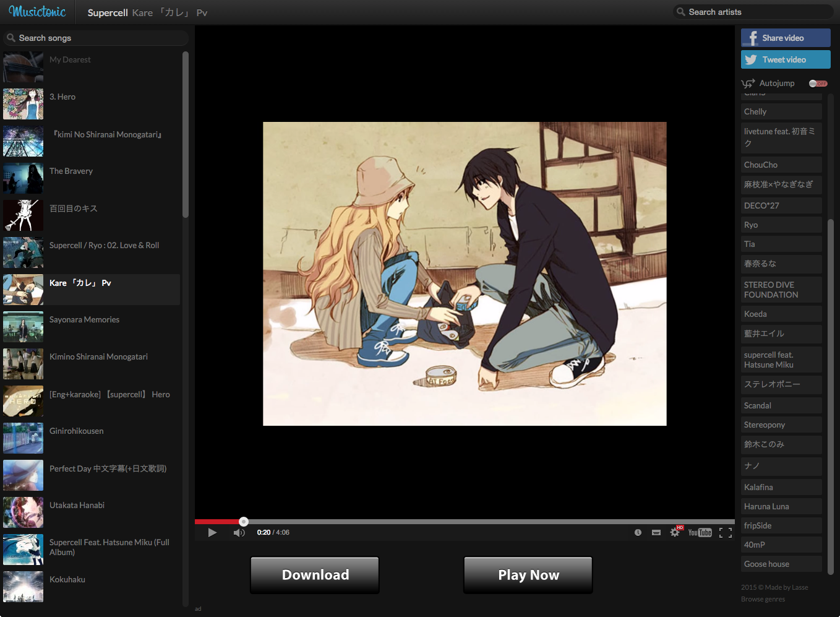
Task: Open artist supercell feat. Hatsune Miku
Action: pos(781,360)
